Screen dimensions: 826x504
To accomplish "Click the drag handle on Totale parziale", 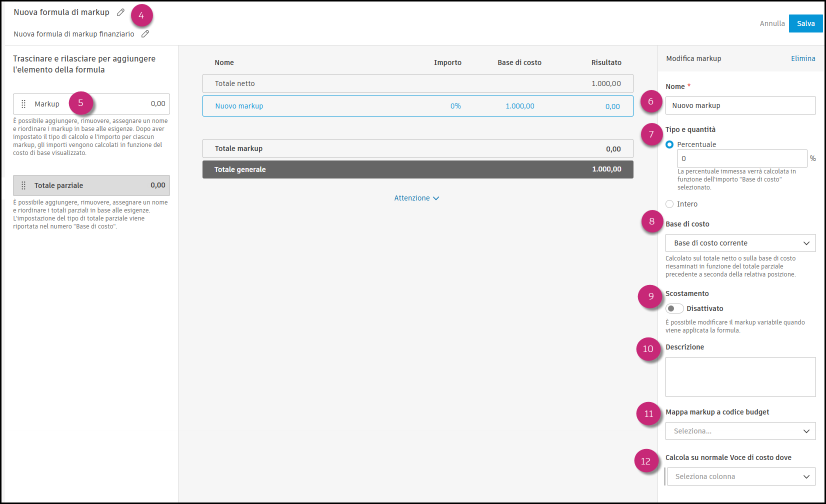I will 23,185.
